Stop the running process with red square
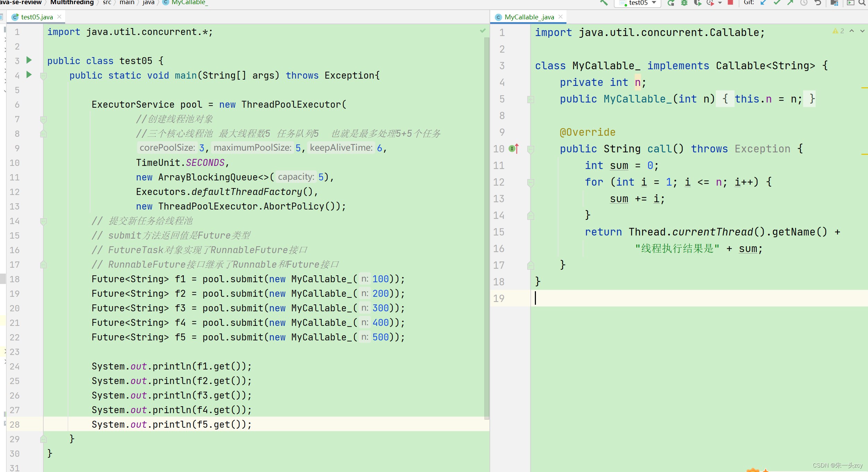Image resolution: width=868 pixels, height=472 pixels. [x=730, y=2]
